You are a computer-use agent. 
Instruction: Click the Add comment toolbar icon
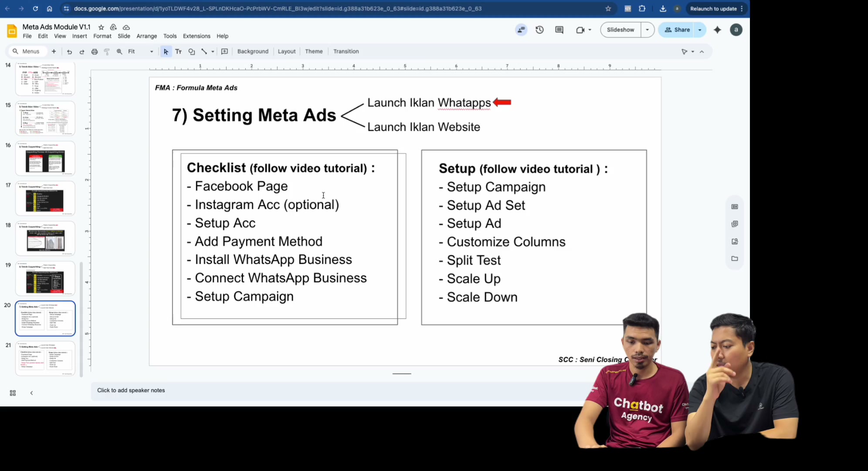224,51
